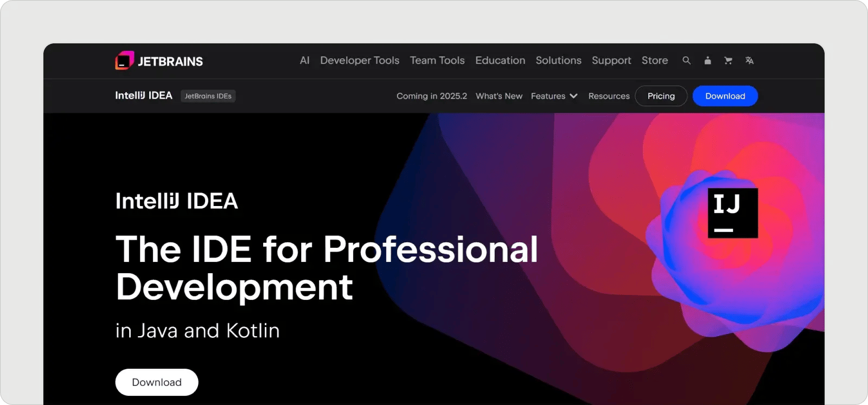868x405 pixels.
Task: Open the Developer Tools menu
Action: point(360,61)
